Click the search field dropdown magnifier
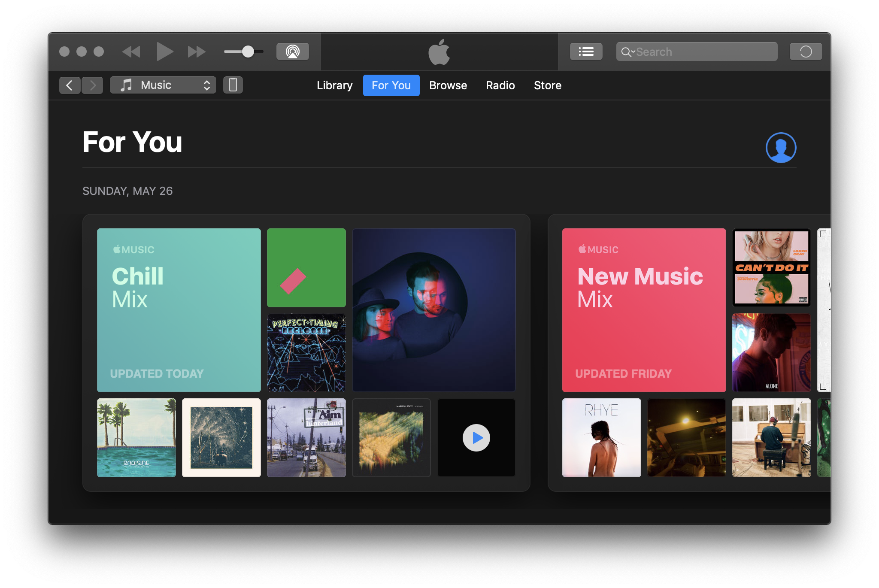 [628, 52]
